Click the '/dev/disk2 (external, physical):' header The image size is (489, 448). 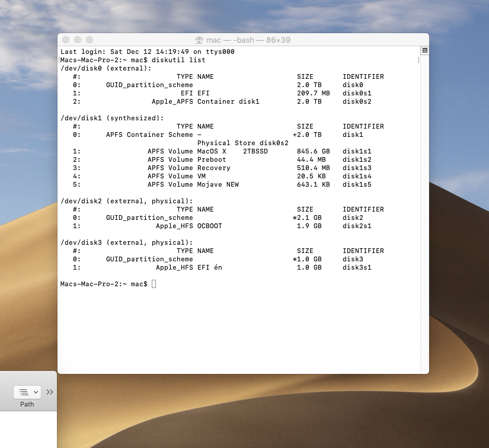click(x=127, y=201)
